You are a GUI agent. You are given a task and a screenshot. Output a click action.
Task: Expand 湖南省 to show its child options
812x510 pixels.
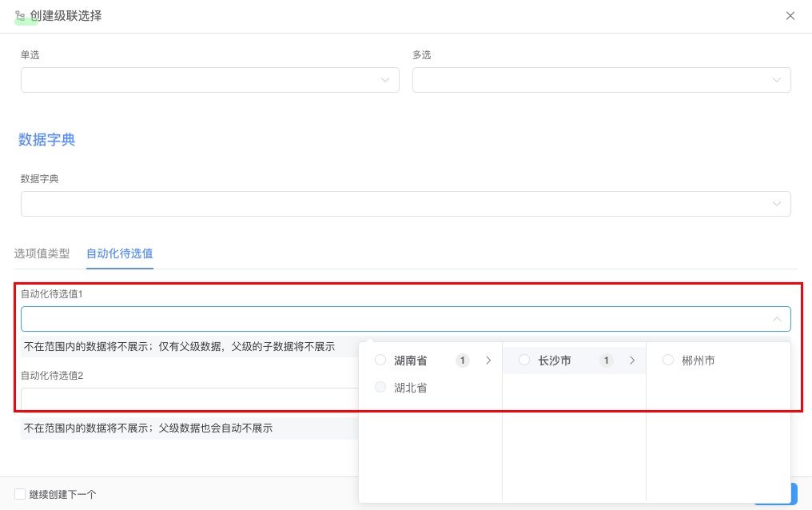coord(488,360)
